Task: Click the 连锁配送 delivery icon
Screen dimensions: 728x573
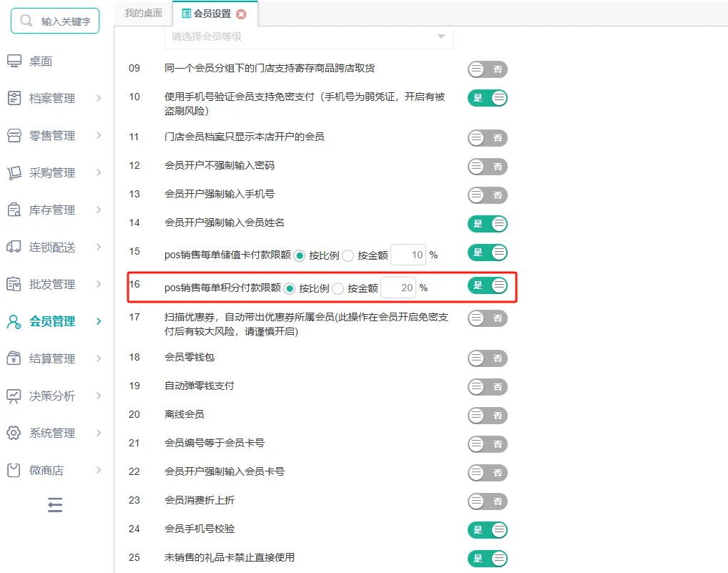Action: pos(14,247)
